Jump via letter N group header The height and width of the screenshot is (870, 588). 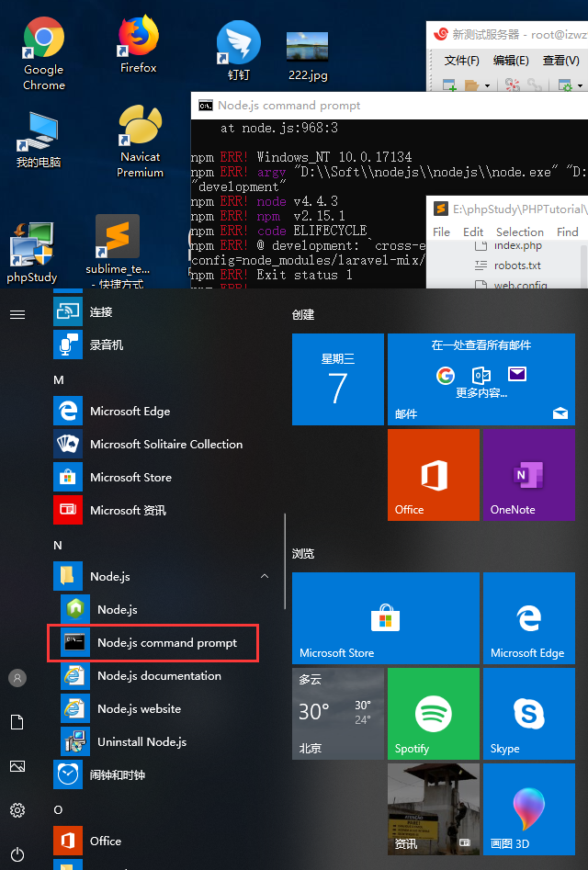click(x=58, y=546)
